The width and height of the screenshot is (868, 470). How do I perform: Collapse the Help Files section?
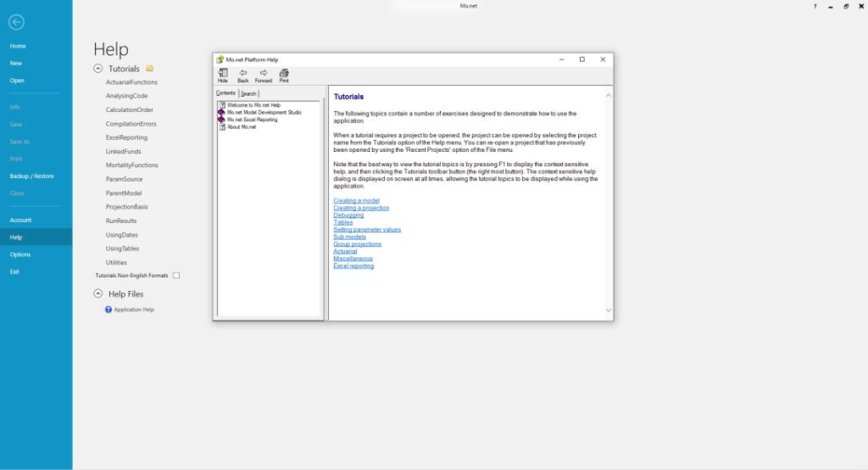point(98,294)
